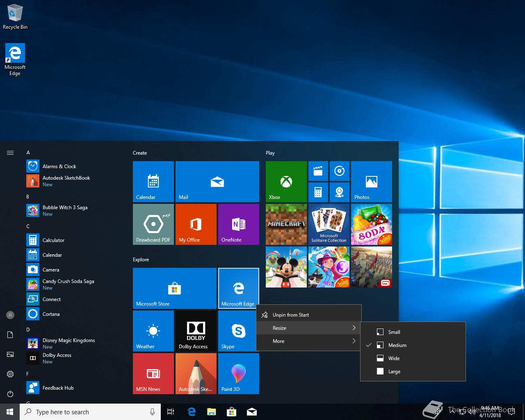Click in the Type here to search box
This screenshot has height=420, width=525.
pos(90,412)
